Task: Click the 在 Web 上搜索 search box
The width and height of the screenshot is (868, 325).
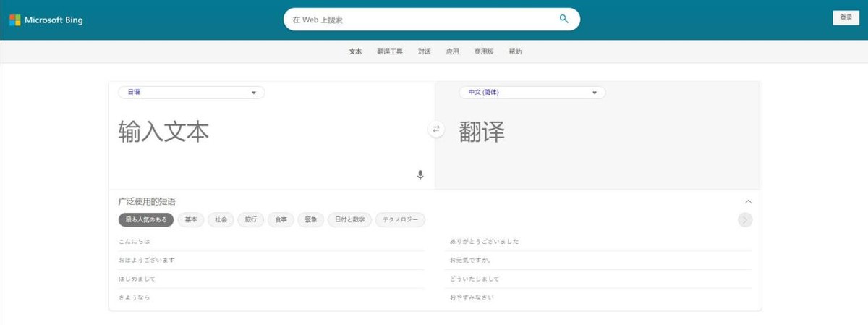Action: (432, 20)
